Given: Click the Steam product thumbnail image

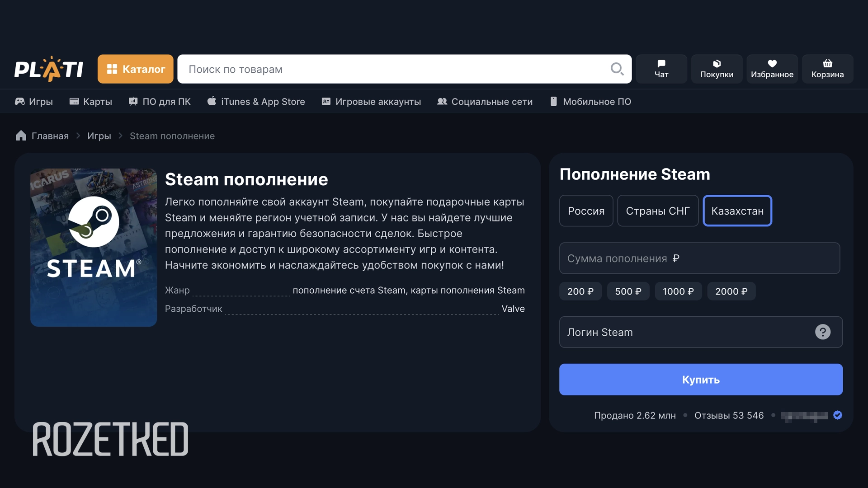Looking at the screenshot, I should (94, 248).
